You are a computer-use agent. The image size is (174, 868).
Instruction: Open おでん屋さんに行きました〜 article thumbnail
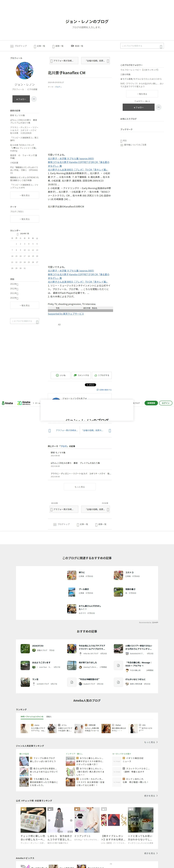72,609
